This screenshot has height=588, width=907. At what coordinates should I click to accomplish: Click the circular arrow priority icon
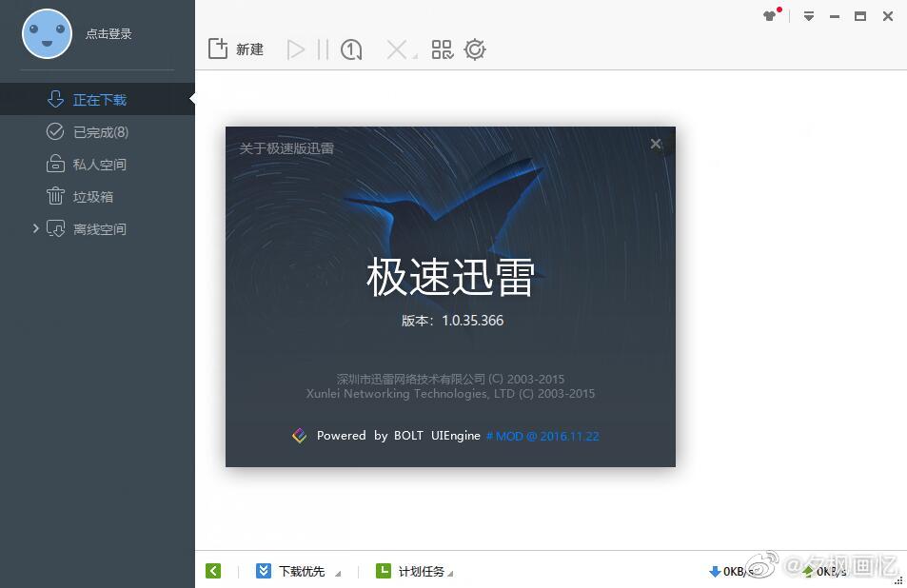click(x=351, y=49)
